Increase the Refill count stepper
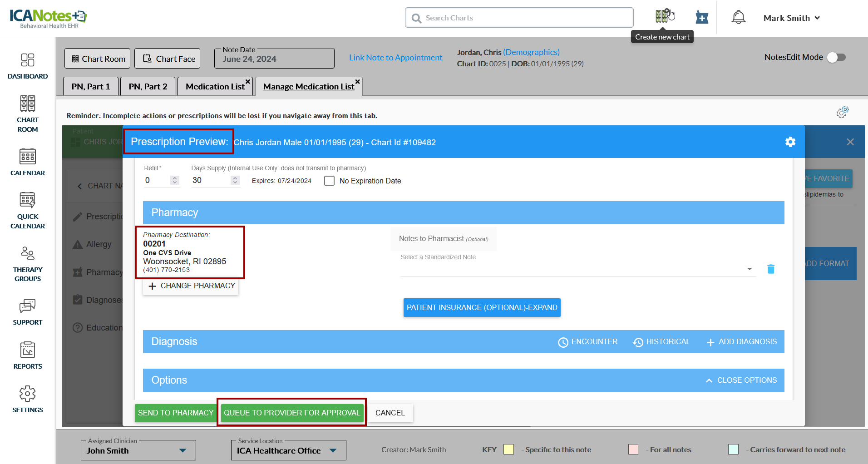The height and width of the screenshot is (464, 868). point(175,178)
